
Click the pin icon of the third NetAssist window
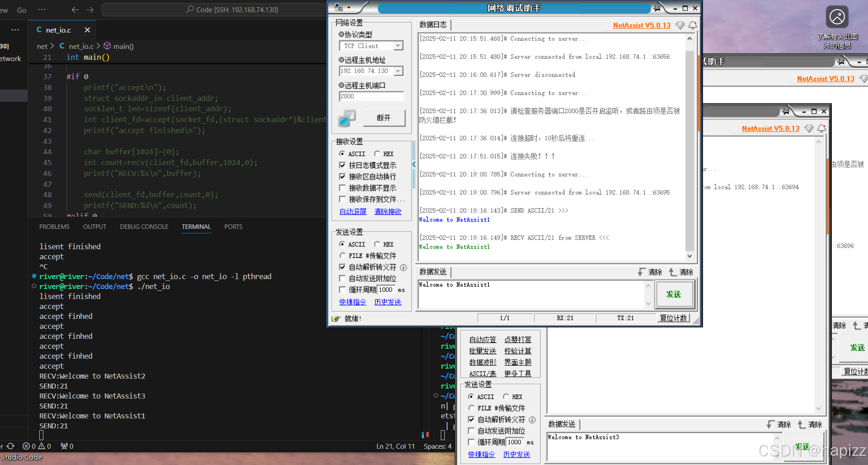tap(786, 111)
